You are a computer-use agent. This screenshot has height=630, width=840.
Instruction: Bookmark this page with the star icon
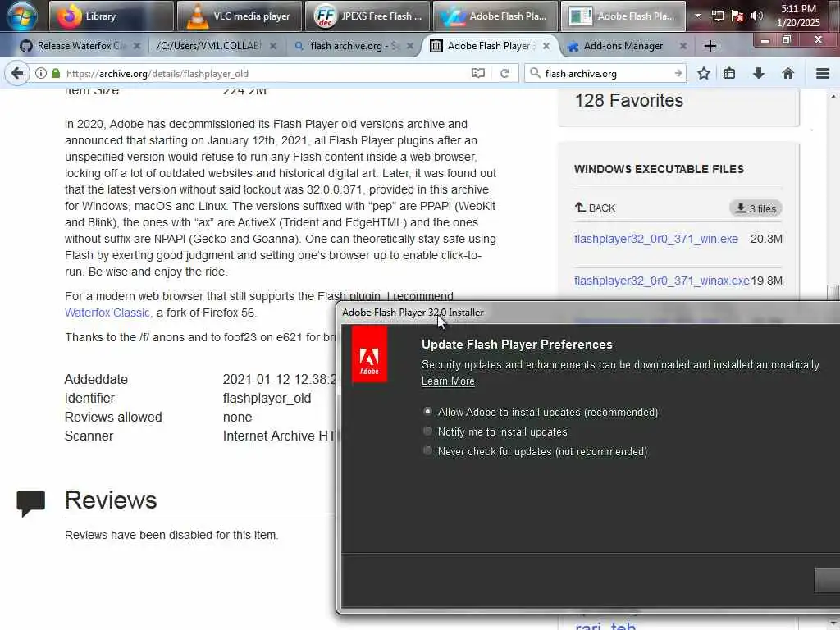coord(703,73)
